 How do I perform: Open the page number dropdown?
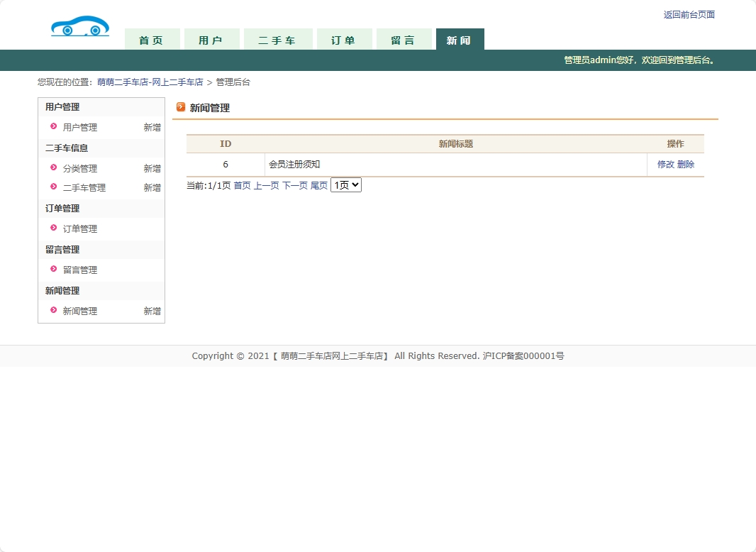(x=346, y=185)
